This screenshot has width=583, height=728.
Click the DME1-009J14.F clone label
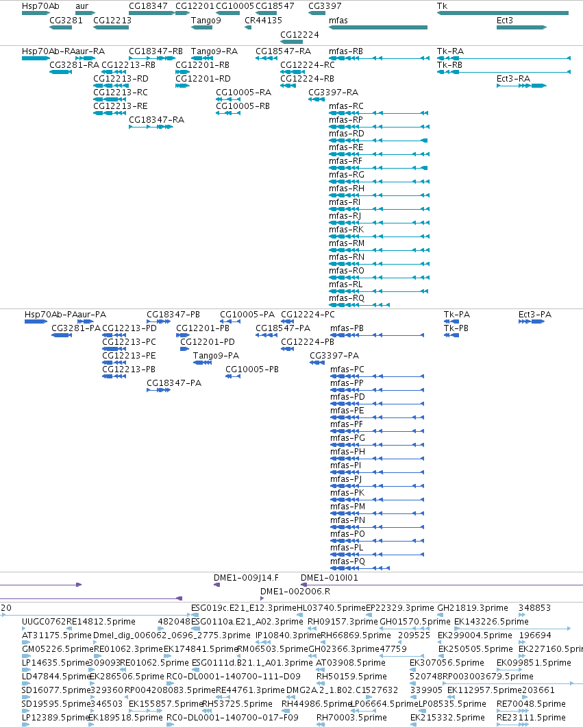(246, 578)
